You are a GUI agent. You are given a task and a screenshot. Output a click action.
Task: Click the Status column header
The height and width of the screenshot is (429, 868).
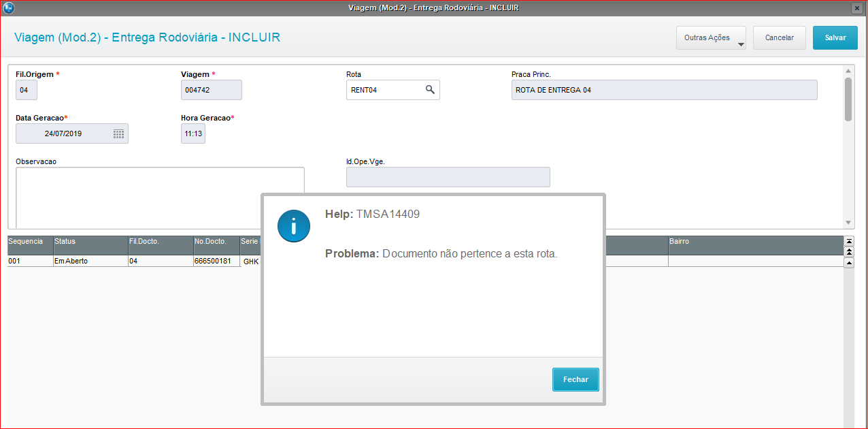click(91, 245)
